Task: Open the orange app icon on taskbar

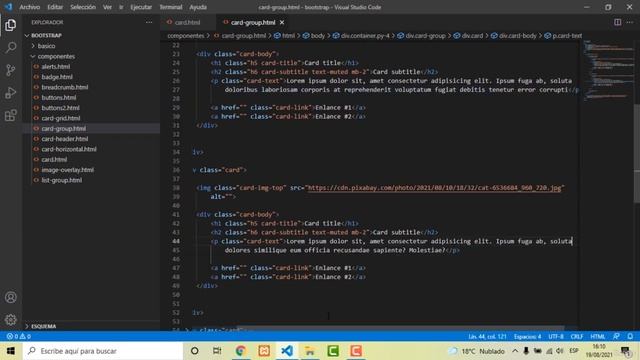Action: (x=264, y=351)
